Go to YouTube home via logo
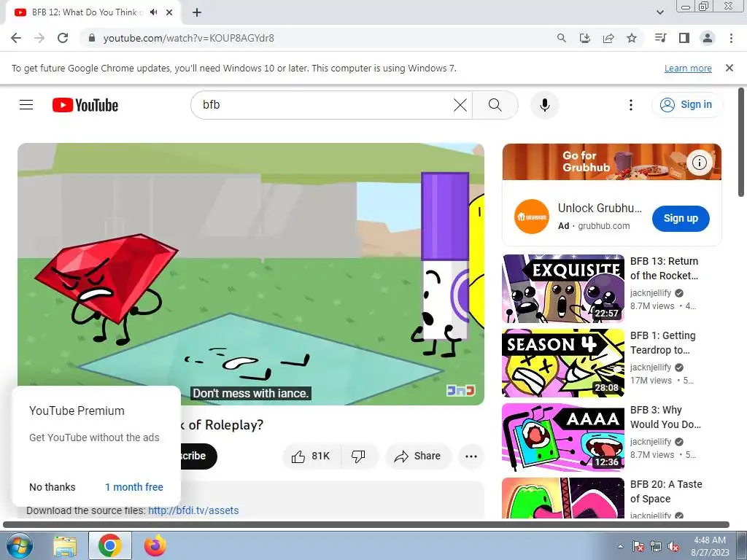Image resolution: width=747 pixels, height=560 pixels. (x=85, y=105)
